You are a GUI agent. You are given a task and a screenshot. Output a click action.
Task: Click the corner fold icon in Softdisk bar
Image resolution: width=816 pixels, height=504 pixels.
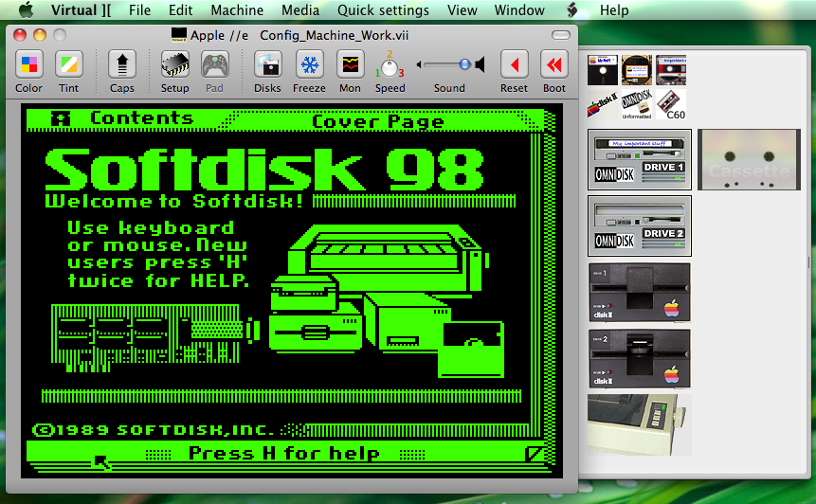(x=534, y=454)
